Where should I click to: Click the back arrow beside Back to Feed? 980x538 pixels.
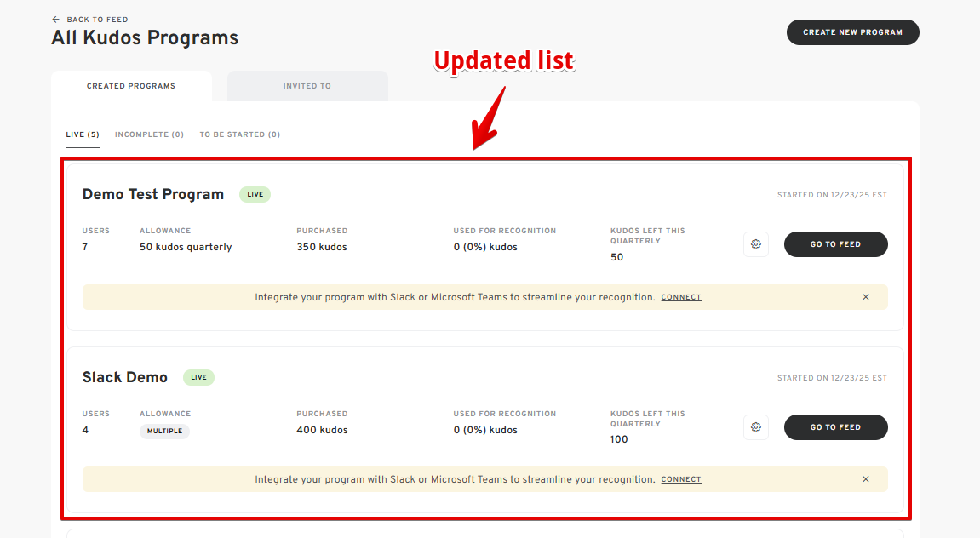click(56, 20)
